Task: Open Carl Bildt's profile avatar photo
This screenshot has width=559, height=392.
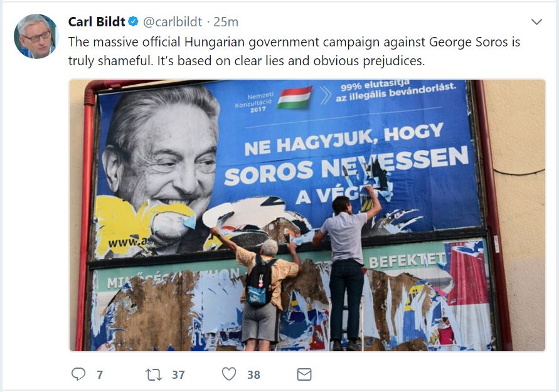Action: pos(36,36)
